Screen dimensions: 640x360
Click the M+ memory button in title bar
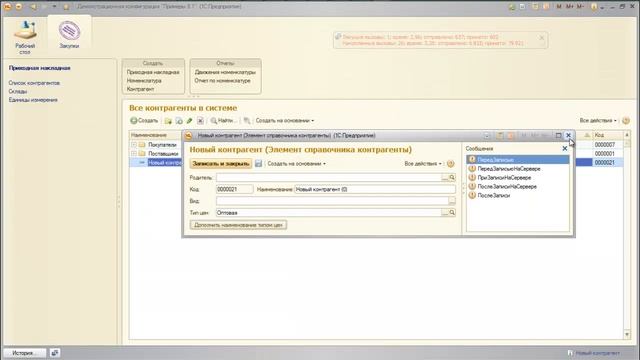tap(569, 7)
